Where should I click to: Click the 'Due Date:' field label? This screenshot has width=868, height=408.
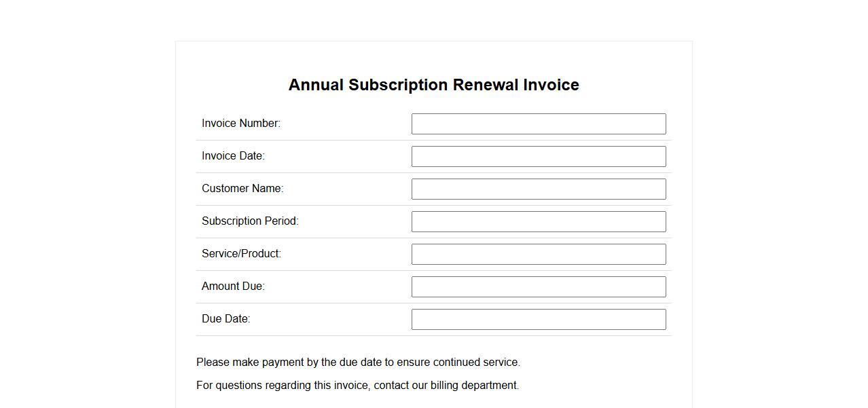coord(225,319)
